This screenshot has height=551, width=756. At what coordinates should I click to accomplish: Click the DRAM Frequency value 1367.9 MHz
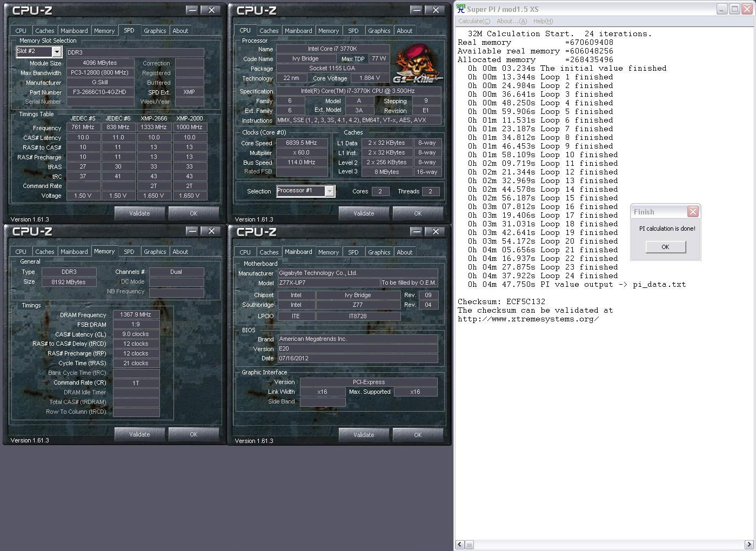(x=136, y=315)
